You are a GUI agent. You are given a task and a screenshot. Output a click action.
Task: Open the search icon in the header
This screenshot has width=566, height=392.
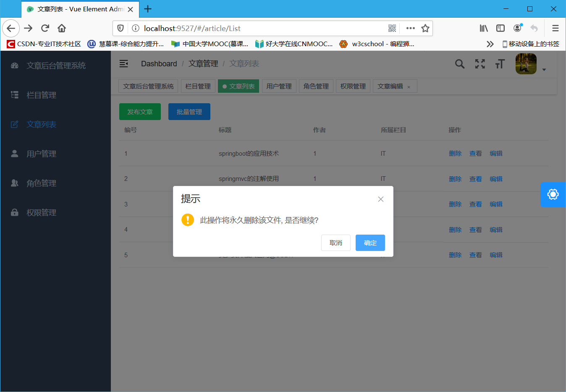point(459,64)
